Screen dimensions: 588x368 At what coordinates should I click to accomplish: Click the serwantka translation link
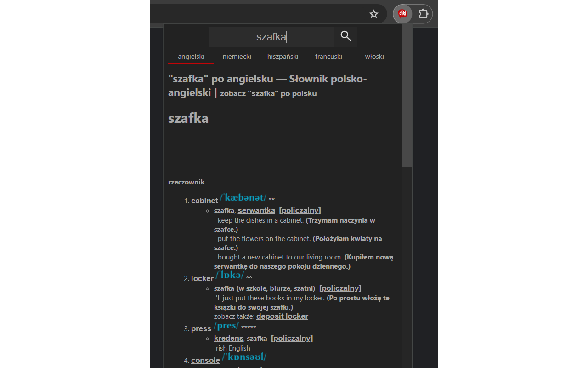point(256,210)
